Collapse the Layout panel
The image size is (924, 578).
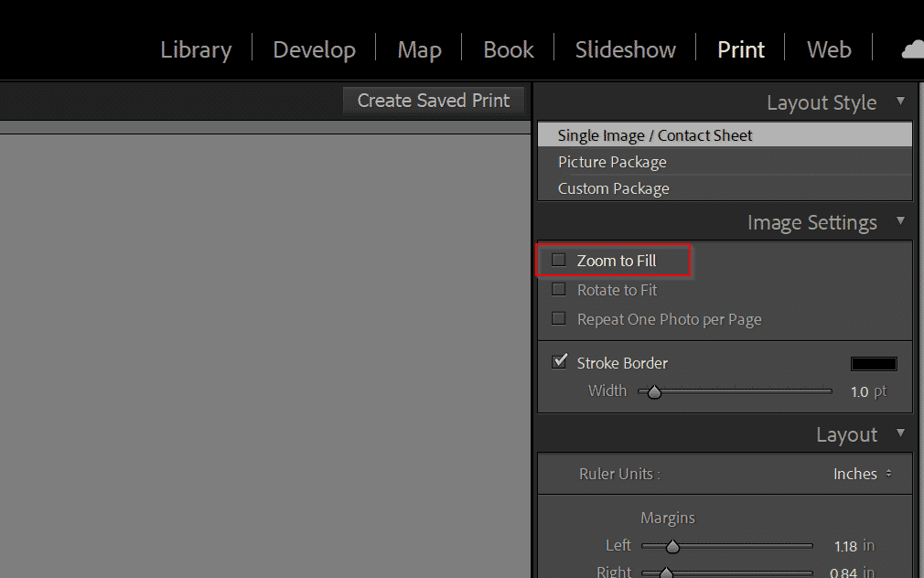[x=901, y=433]
